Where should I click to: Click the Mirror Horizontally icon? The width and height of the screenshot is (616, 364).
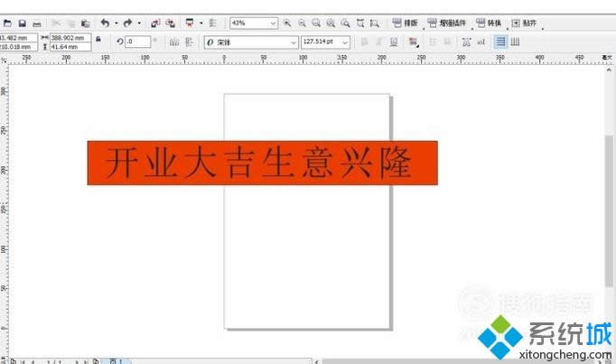coord(174,42)
